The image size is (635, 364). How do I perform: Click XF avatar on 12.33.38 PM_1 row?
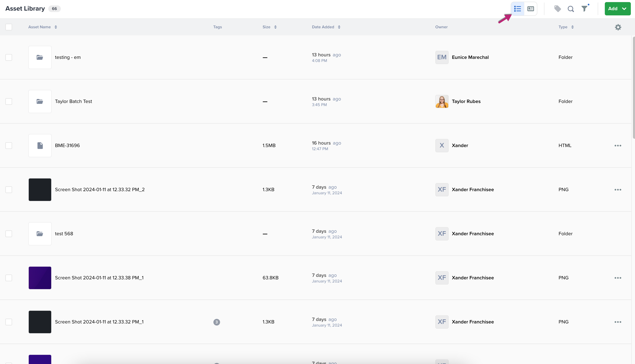pos(442,278)
